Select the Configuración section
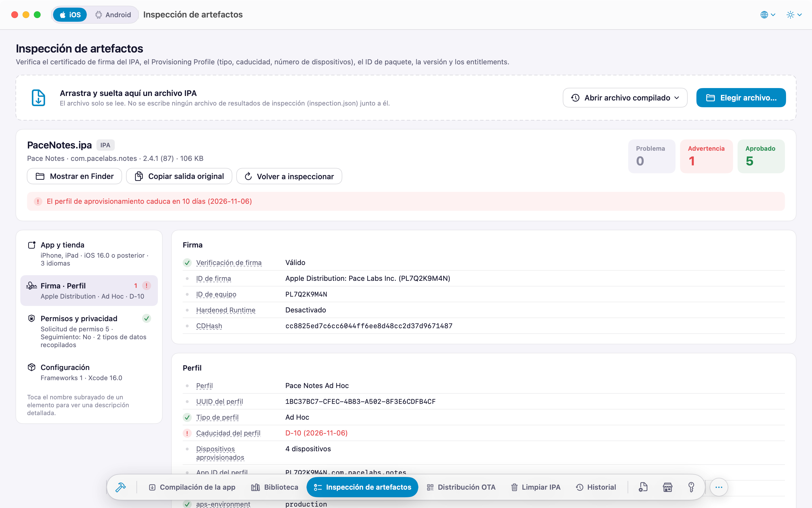The height and width of the screenshot is (508, 812). pos(89,372)
